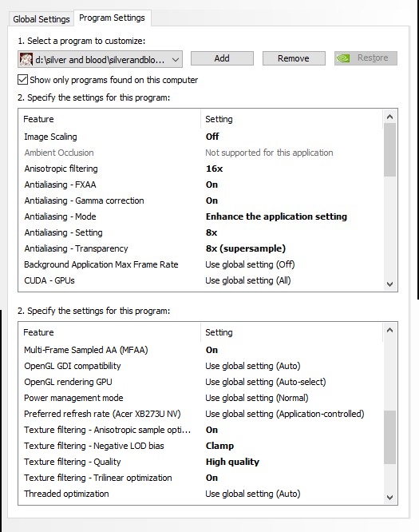Open the program selection dropdown
The width and height of the screenshot is (419, 532).
tap(100, 59)
